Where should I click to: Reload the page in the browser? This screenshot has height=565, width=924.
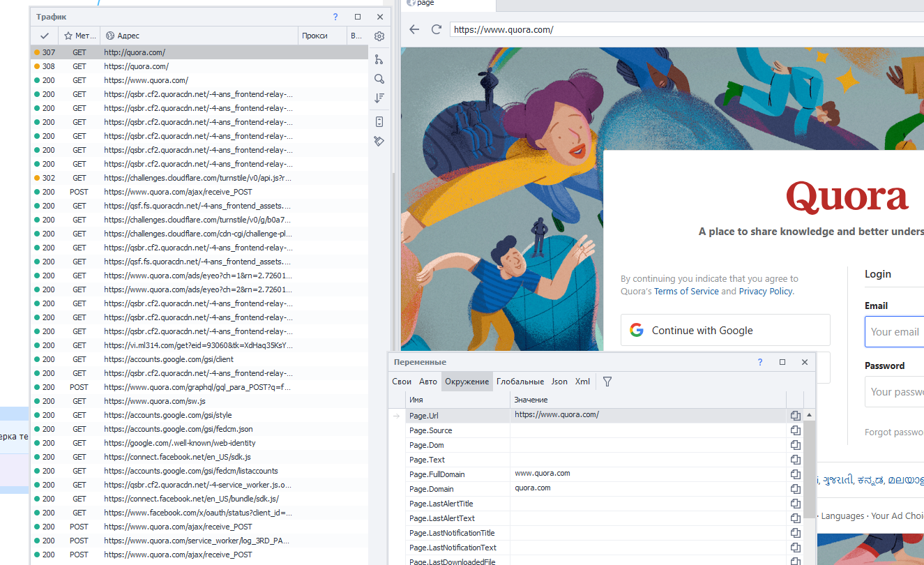[437, 29]
